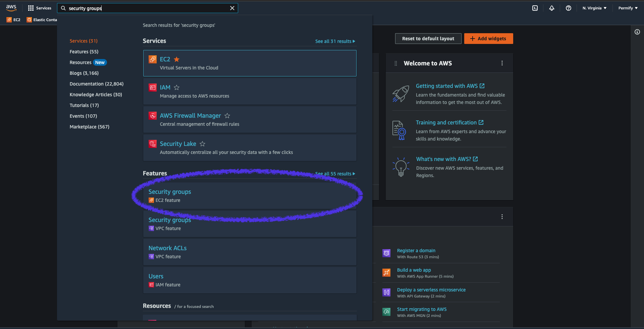644x329 pixels.
Task: Favorite Security Lake with the star
Action: coord(203,144)
